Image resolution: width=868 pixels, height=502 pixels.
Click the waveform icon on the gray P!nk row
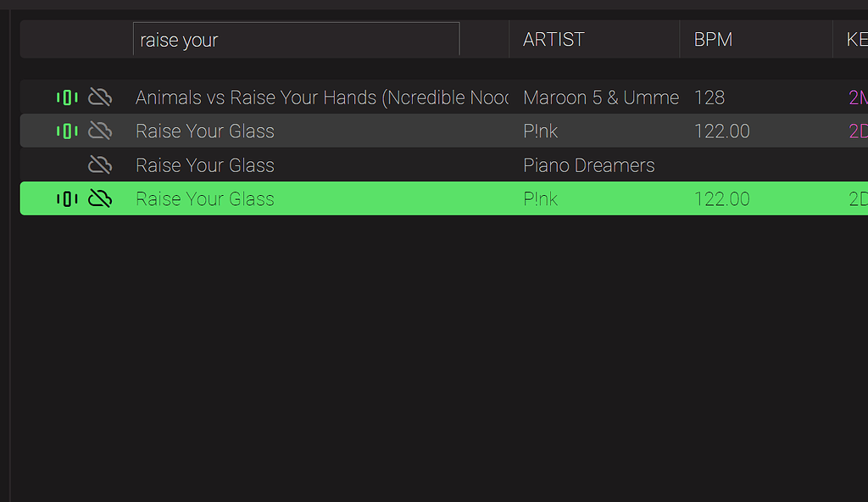point(67,131)
